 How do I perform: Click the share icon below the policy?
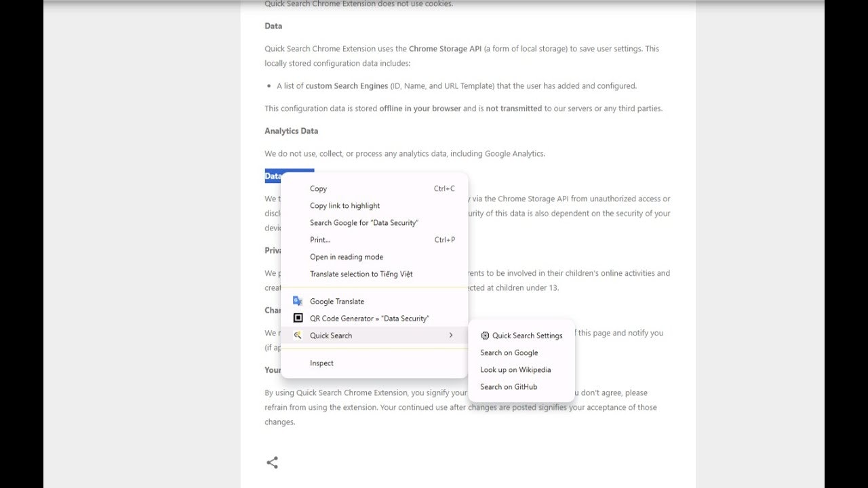(x=272, y=463)
